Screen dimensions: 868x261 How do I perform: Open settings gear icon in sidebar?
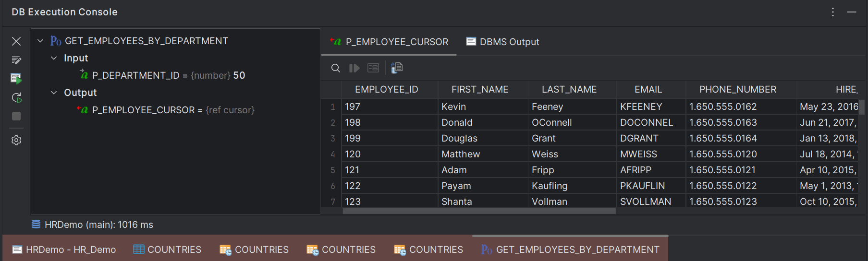pos(16,140)
